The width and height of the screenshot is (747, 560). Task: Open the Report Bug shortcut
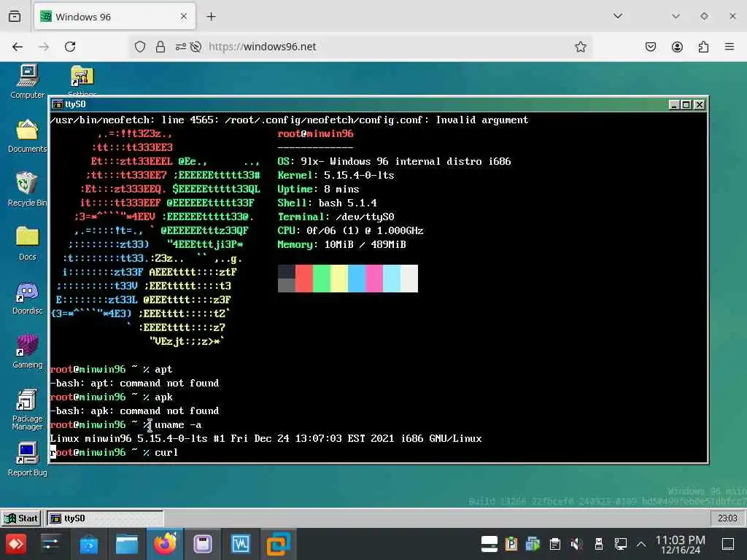[x=27, y=459]
